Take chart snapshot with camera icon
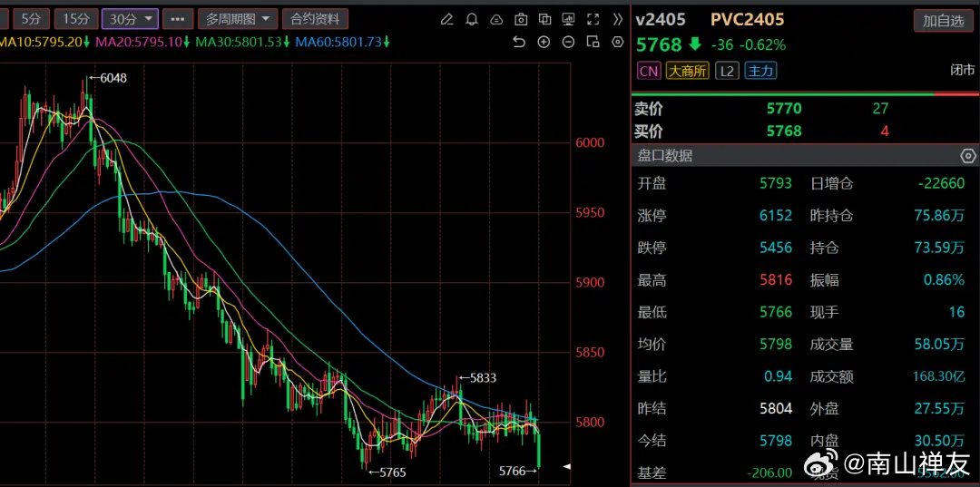The width and height of the screenshot is (980, 487). [520, 19]
